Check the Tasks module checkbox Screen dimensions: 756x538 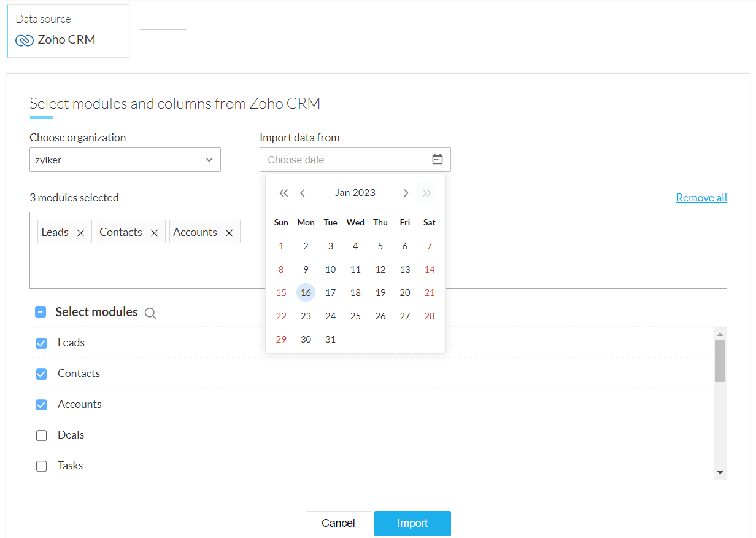click(x=41, y=466)
